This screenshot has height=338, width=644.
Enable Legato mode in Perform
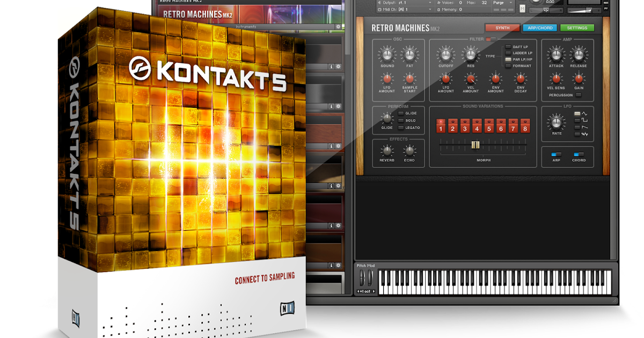click(x=401, y=127)
